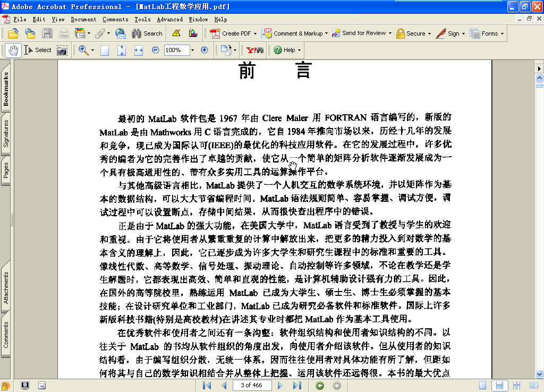This screenshot has width=544, height=392.
Task: Click the vertical scrollbar up arrow
Action: (x=539, y=78)
